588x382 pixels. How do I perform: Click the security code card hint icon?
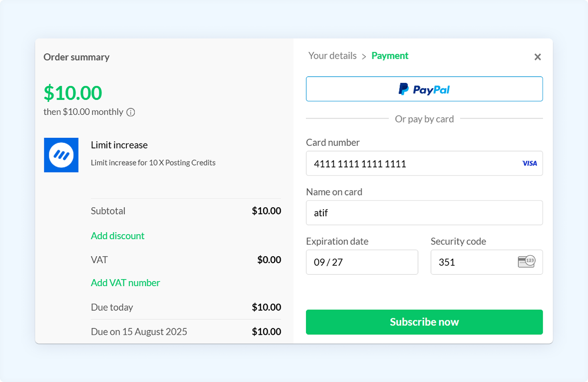(x=526, y=262)
